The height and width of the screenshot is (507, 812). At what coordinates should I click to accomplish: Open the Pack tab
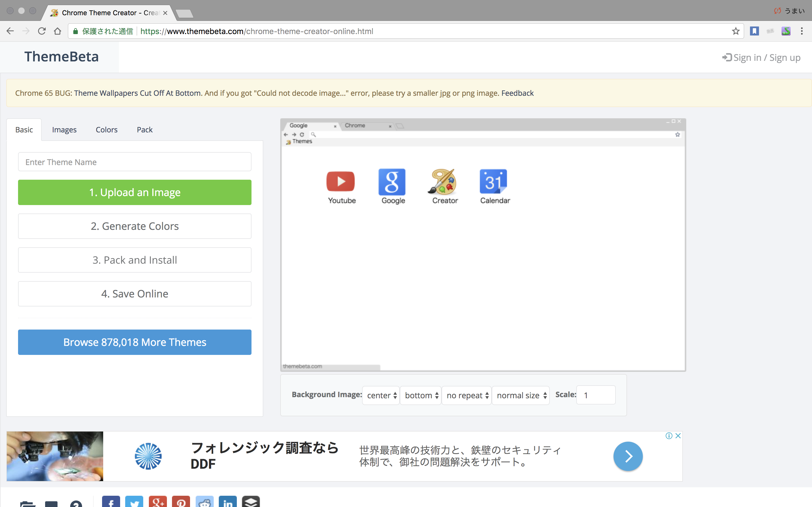click(144, 130)
